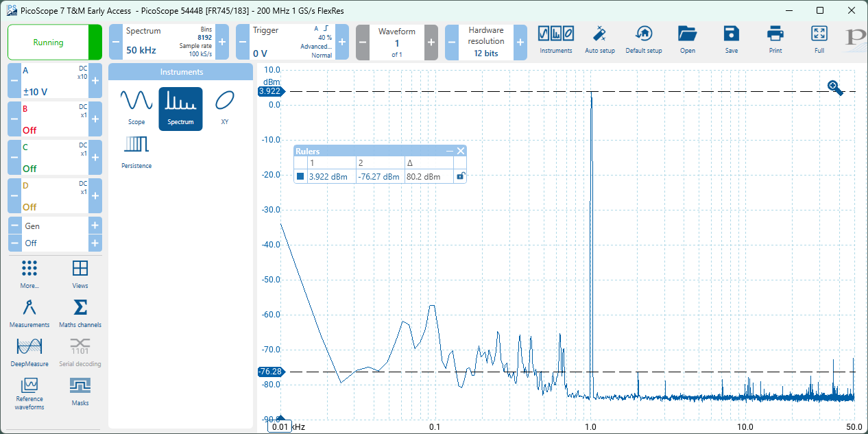
Task: Go to the next Waveform
Action: tap(431, 43)
